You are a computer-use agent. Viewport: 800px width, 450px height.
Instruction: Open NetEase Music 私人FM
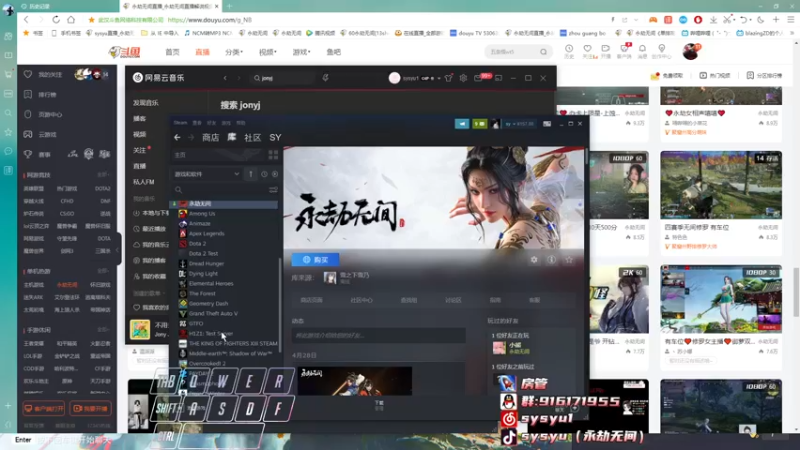coord(144,182)
